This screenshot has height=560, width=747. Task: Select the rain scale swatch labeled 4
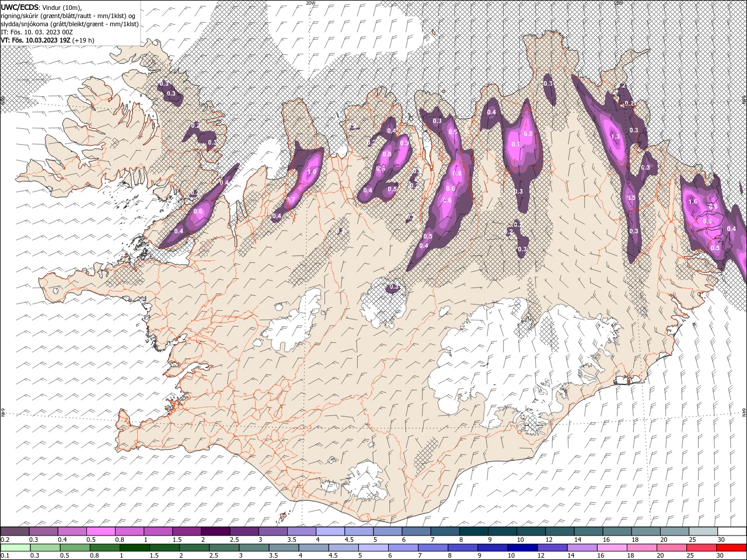(x=313, y=548)
